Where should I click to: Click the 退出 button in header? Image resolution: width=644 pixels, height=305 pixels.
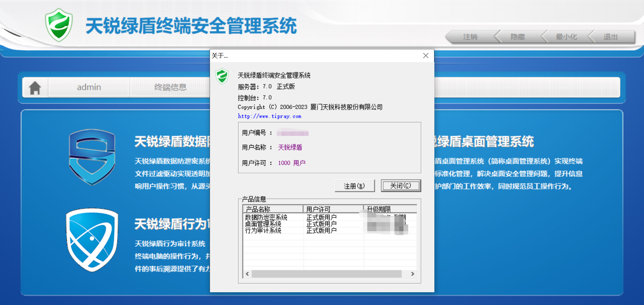[x=610, y=37]
